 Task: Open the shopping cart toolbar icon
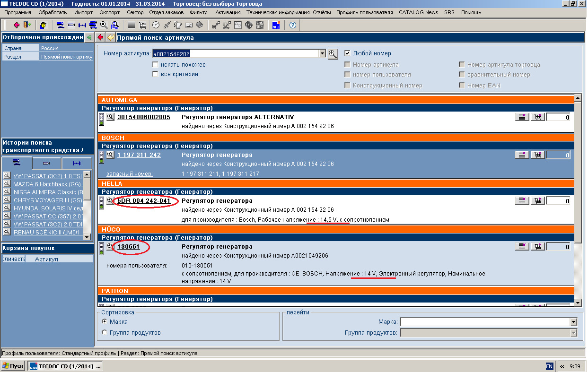[142, 25]
